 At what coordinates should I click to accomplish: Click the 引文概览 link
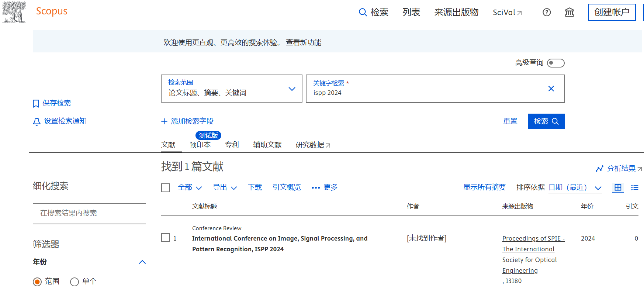coord(287,187)
